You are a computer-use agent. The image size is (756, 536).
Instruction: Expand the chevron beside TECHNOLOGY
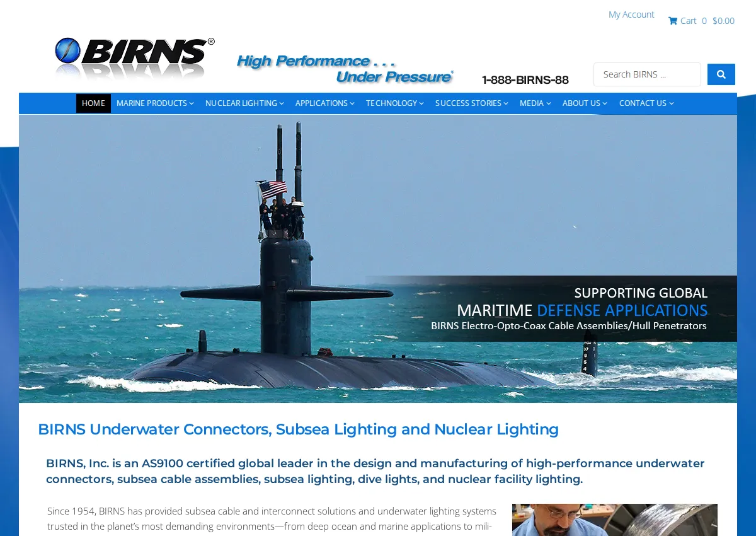pyautogui.click(x=421, y=103)
